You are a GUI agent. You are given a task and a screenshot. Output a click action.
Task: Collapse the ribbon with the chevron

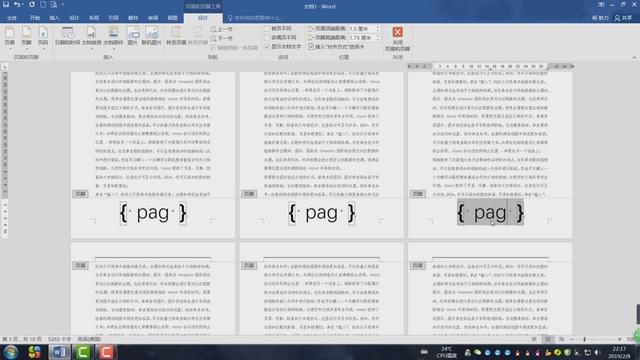[634, 58]
